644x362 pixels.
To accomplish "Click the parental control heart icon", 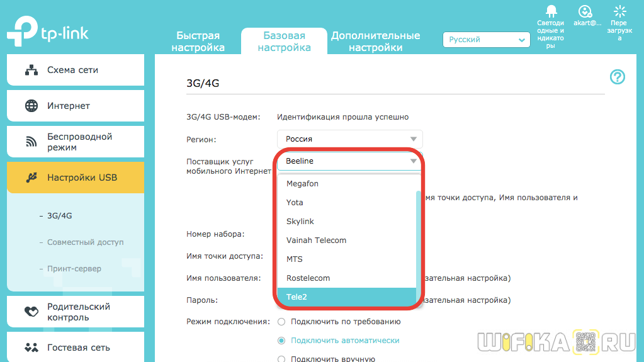I will pyautogui.click(x=31, y=312).
